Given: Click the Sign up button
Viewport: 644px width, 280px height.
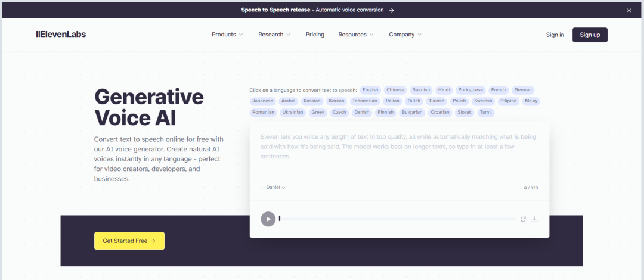Looking at the screenshot, I should (590, 35).
